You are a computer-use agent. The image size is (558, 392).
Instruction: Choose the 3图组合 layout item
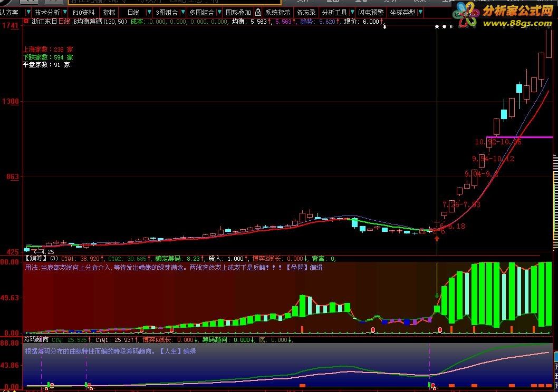(167, 13)
